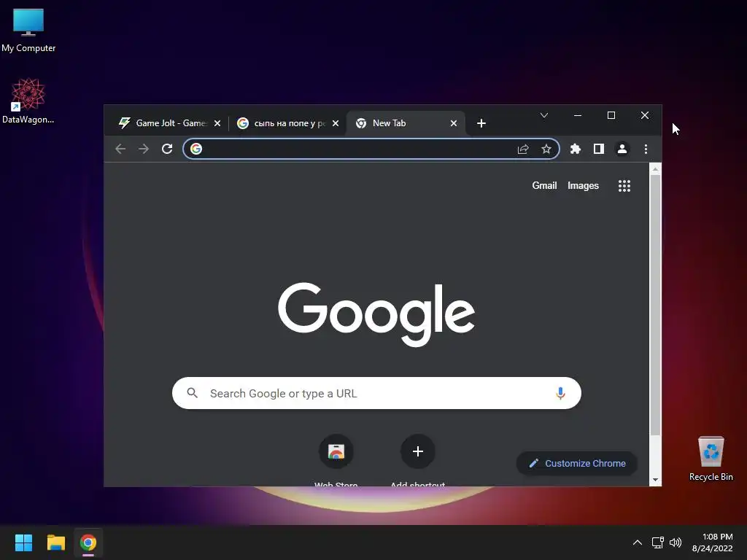Image resolution: width=747 pixels, height=560 pixels.
Task: Open the Extensions puzzle icon
Action: 576,149
